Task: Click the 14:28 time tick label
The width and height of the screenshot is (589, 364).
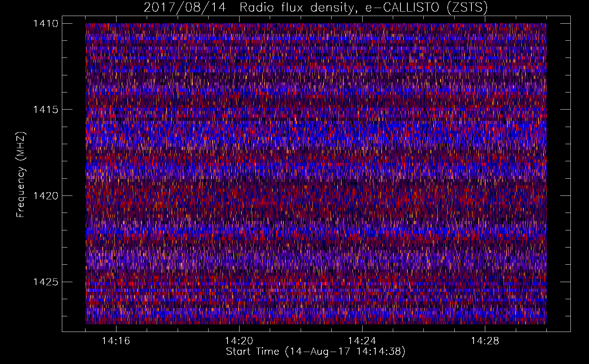Action: point(485,341)
